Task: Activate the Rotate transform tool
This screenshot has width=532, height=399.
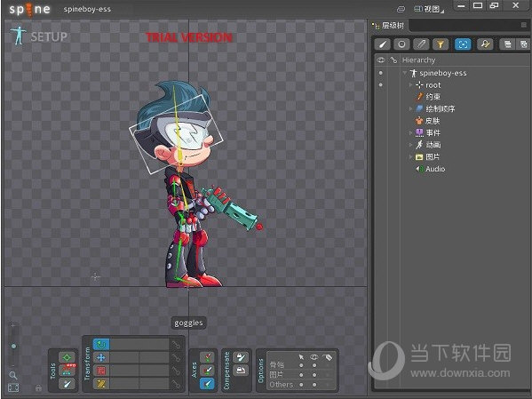Action: (x=101, y=345)
